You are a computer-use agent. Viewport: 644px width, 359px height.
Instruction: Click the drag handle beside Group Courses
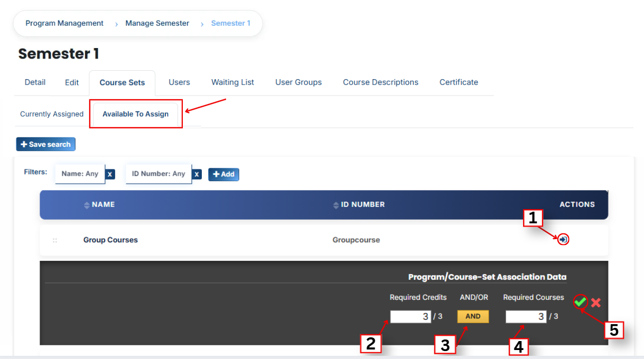tap(55, 240)
